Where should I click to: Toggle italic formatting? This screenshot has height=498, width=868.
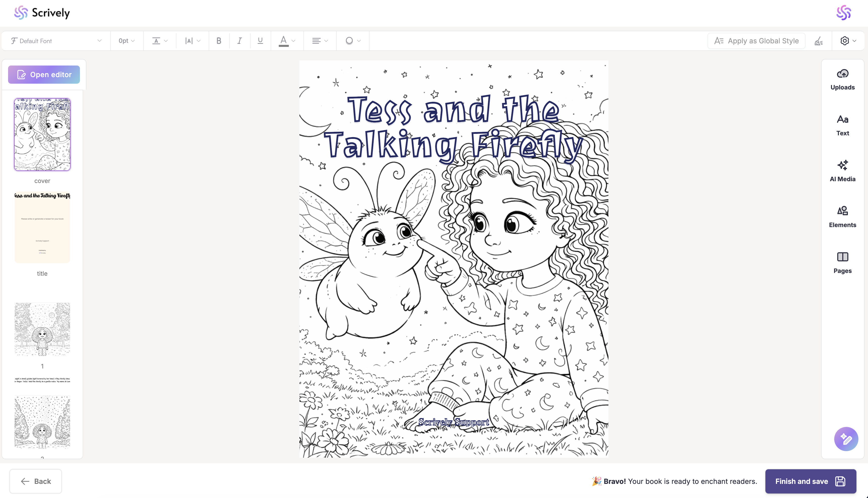click(239, 41)
